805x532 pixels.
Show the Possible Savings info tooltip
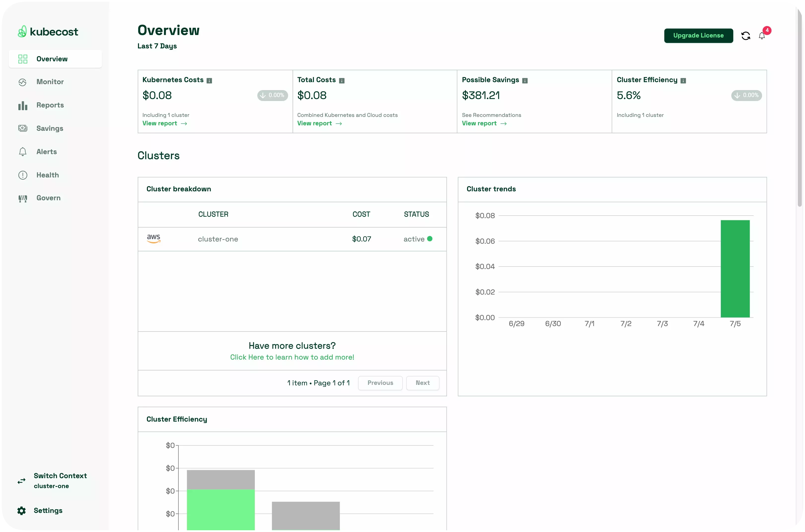click(525, 80)
